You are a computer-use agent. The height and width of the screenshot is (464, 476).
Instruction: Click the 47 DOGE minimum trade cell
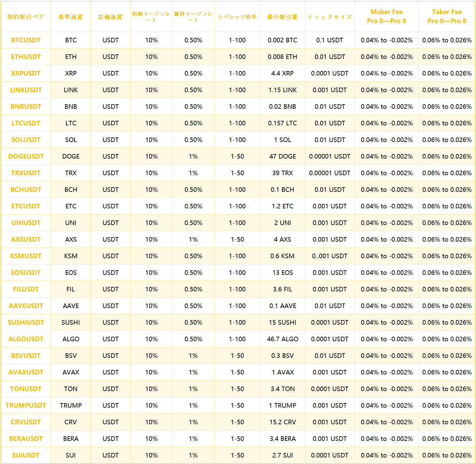point(282,156)
